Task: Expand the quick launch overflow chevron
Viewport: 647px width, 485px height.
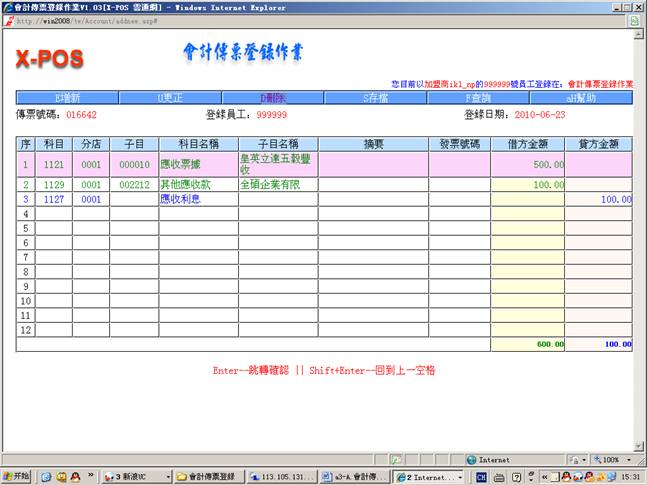Action: pos(93,477)
